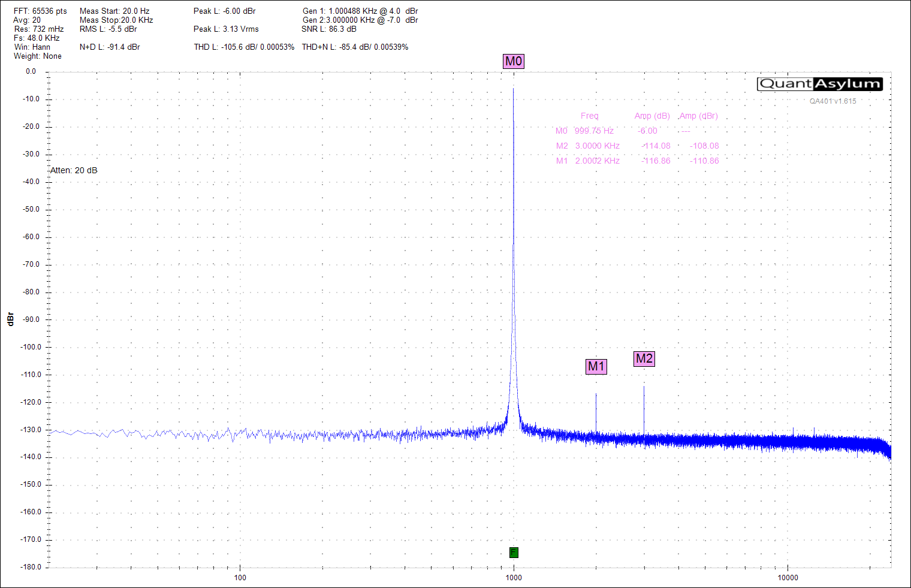Click the 10000 tick label on frequency axis
The image size is (911, 588).
(x=788, y=578)
